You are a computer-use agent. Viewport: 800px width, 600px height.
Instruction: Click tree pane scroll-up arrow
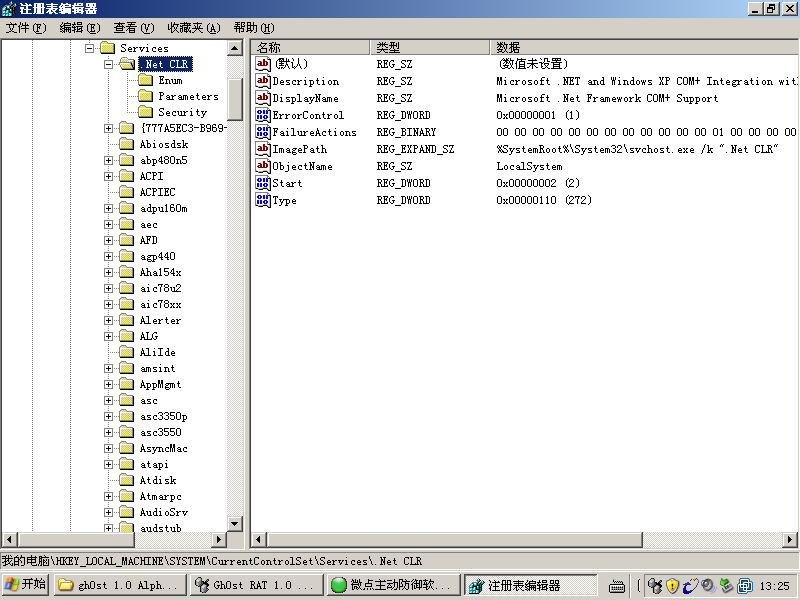click(235, 48)
